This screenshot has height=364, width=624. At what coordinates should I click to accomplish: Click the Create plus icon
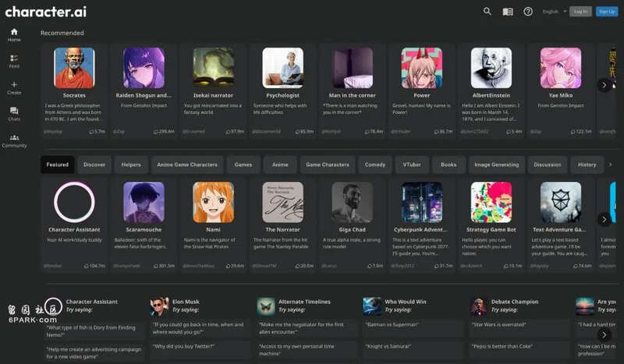click(14, 86)
